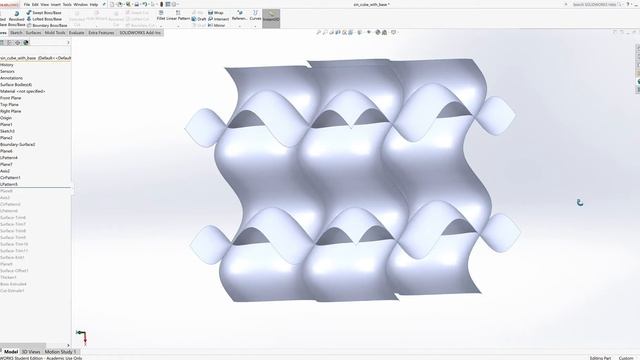Select the Mirror tool
Viewport: 640px width, 360px height.
[x=216, y=25]
